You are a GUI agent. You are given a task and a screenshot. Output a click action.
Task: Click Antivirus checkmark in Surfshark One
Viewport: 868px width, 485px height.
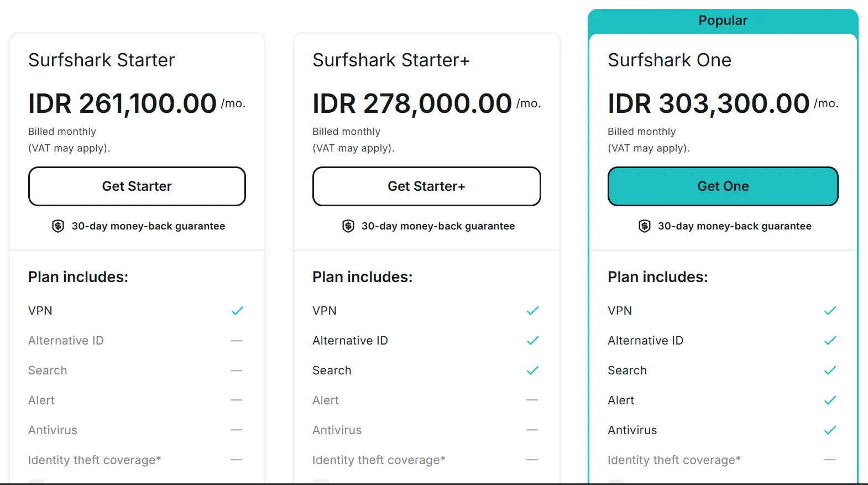(x=830, y=430)
